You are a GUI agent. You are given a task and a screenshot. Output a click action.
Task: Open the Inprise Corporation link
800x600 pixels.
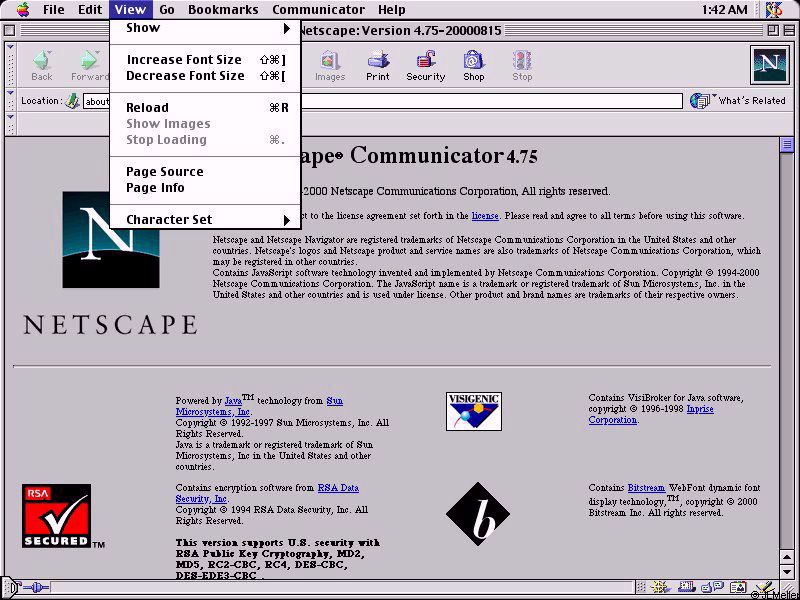pos(651,414)
